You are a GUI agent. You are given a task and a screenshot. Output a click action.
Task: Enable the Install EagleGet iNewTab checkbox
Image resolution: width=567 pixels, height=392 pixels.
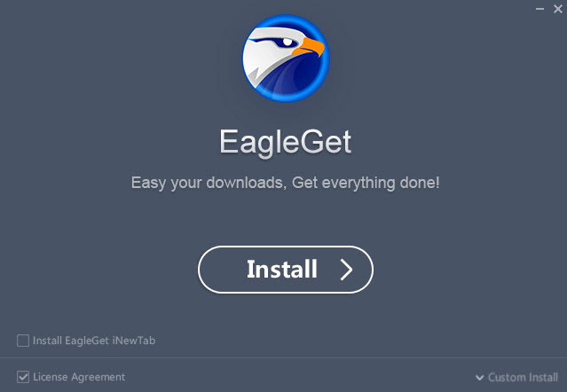point(23,341)
